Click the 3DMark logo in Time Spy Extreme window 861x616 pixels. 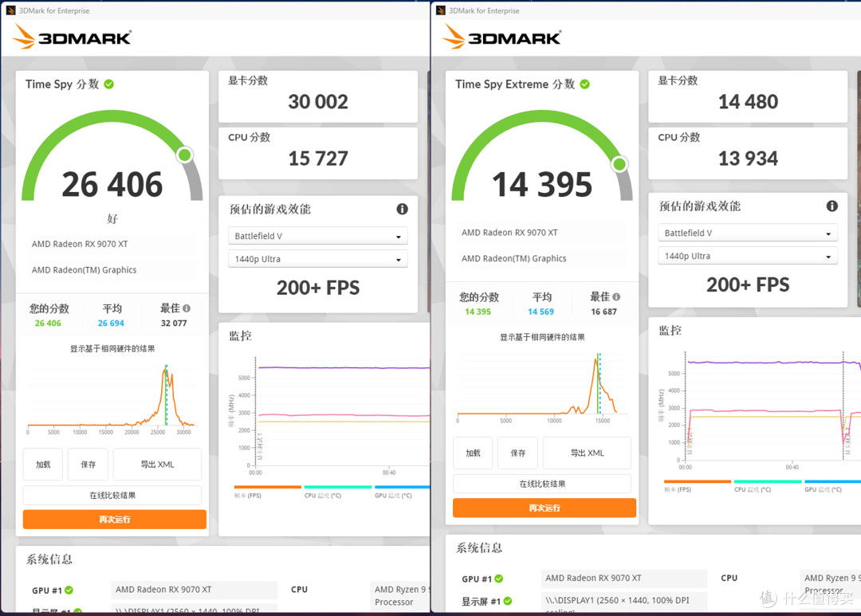click(x=502, y=37)
